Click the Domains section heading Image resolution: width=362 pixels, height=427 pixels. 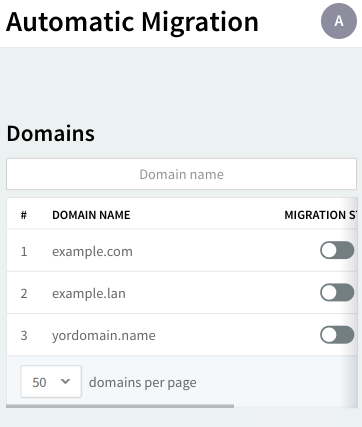coord(51,133)
